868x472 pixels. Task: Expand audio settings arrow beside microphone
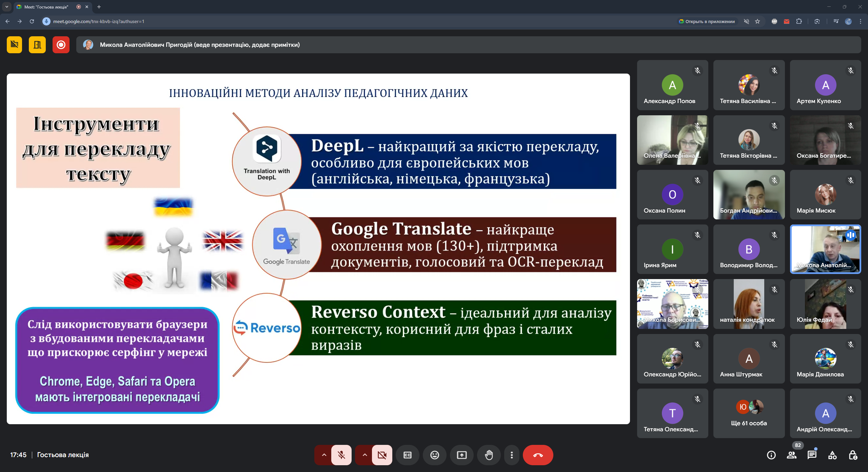tap(324, 455)
